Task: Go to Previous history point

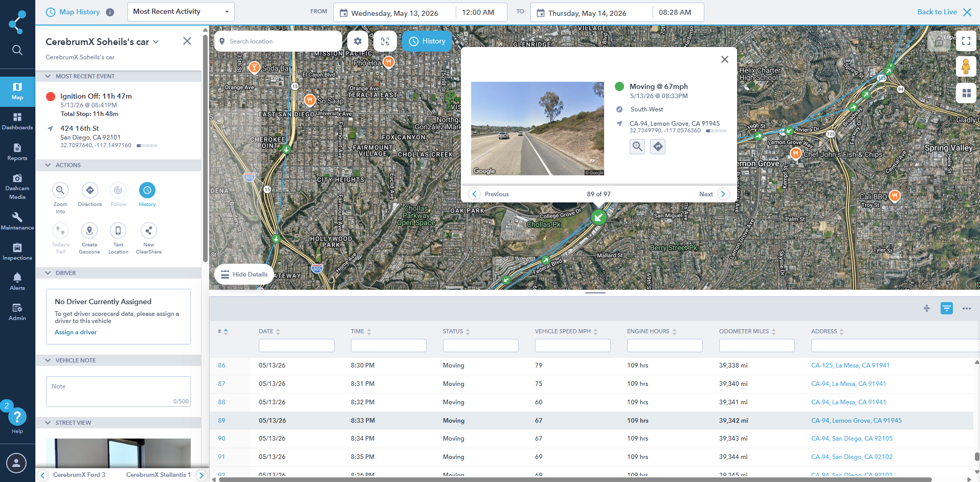Action: (490, 194)
